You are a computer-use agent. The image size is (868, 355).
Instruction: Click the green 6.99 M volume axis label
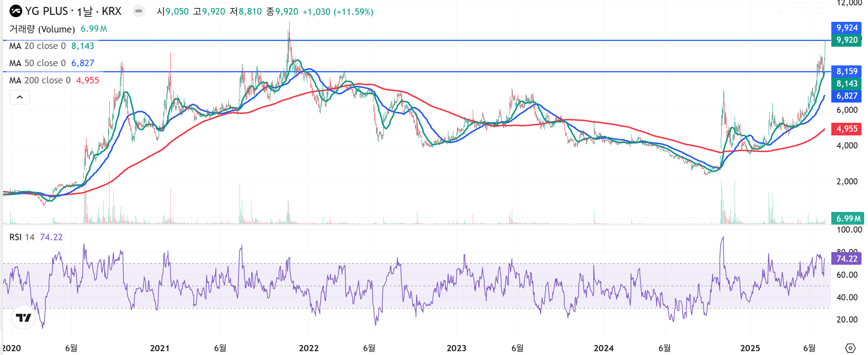click(847, 218)
